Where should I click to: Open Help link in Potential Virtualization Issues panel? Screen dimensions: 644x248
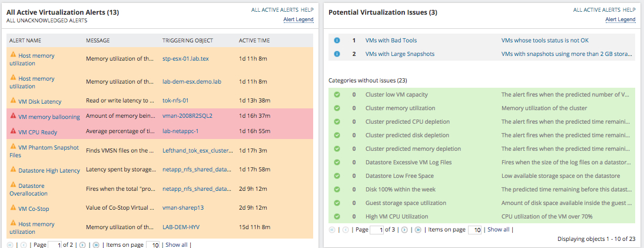click(x=629, y=10)
